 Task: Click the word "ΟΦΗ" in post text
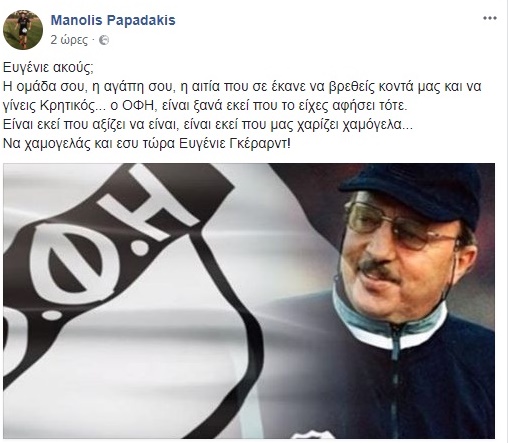138,106
